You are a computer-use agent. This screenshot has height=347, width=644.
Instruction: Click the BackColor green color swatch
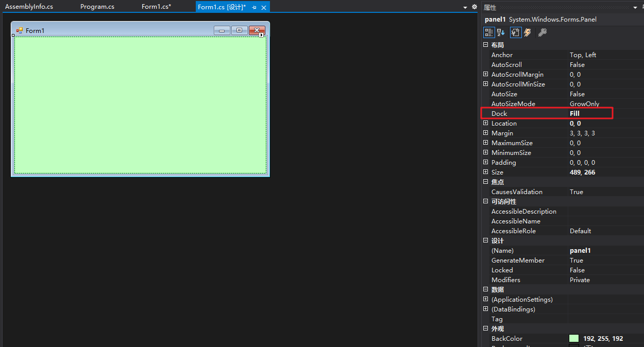point(573,338)
